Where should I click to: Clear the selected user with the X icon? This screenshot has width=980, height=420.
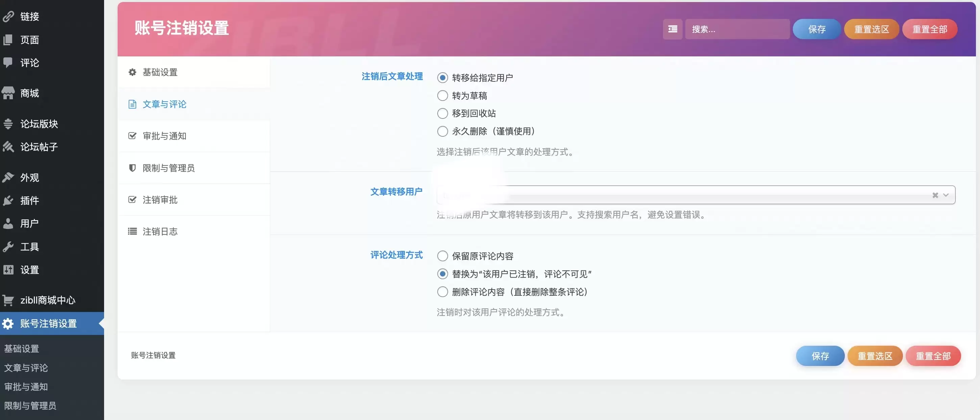click(936, 195)
